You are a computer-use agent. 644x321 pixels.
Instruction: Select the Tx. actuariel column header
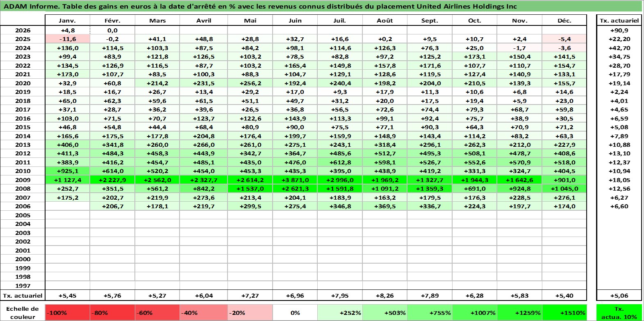coord(619,20)
